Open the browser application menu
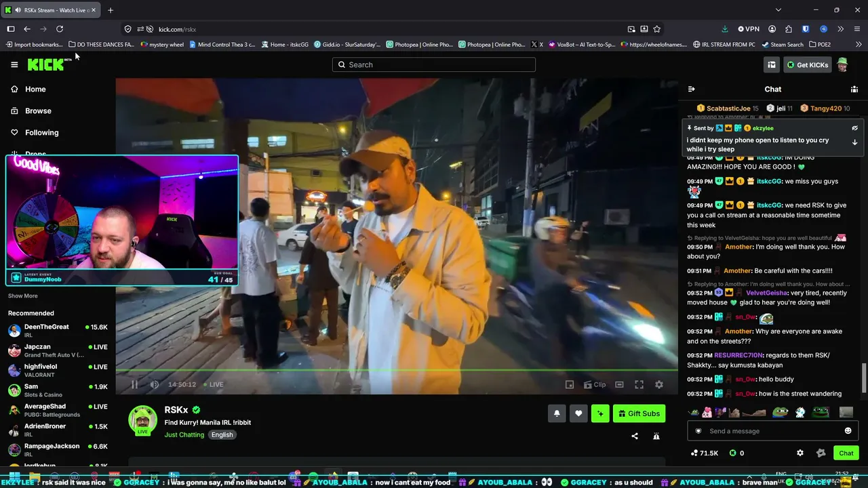 (x=857, y=29)
